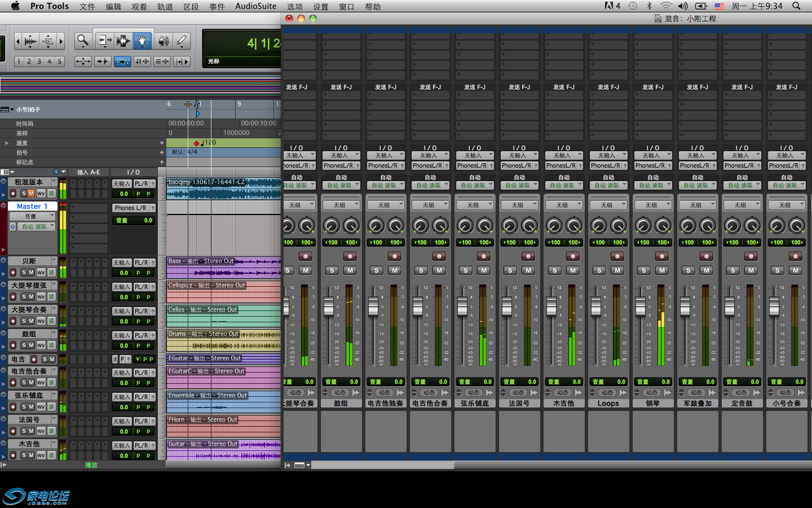The image size is (812, 508).
Task: Mute the 大提琴拨弦 track
Action: 32,297
